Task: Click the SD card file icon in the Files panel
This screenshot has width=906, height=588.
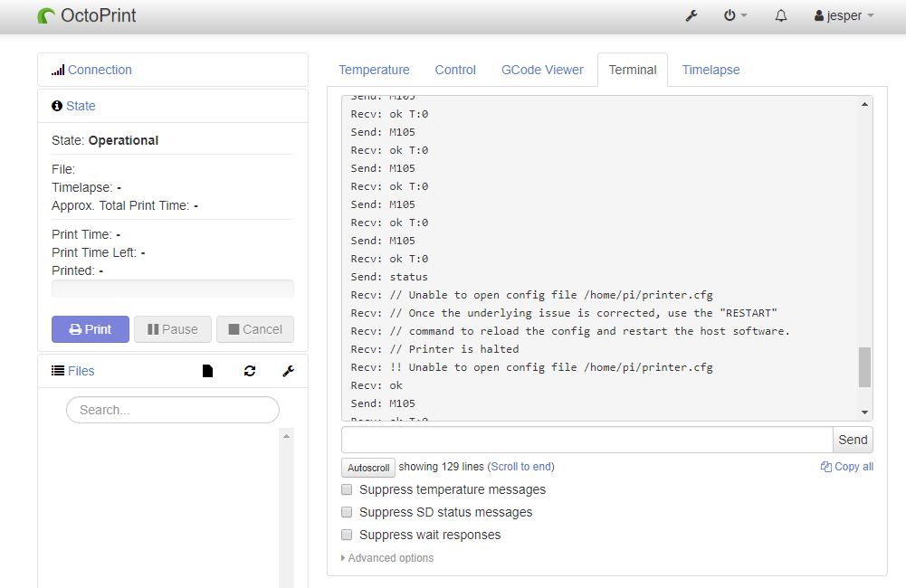Action: click(207, 371)
